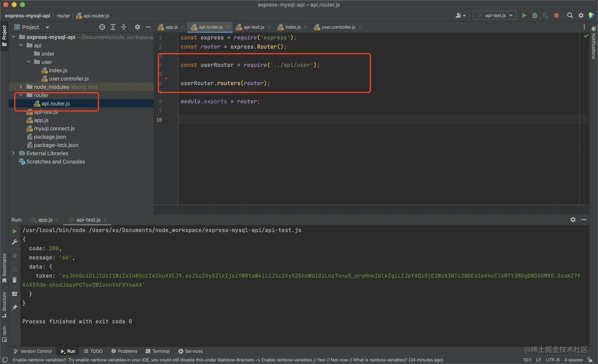This screenshot has width=598, height=364.
Task: Switch to user.controller.js editor tab
Action: coord(338,27)
